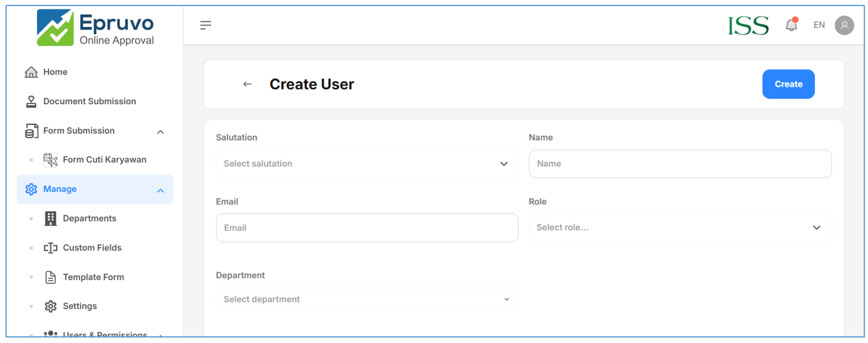Image resolution: width=868 pixels, height=343 pixels.
Task: Collapse the Form Submission section
Action: coord(160,132)
